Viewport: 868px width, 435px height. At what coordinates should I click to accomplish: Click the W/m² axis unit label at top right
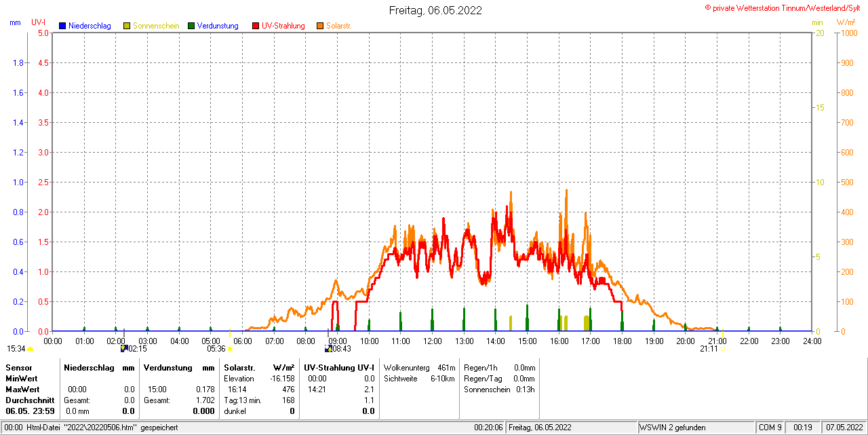(846, 22)
